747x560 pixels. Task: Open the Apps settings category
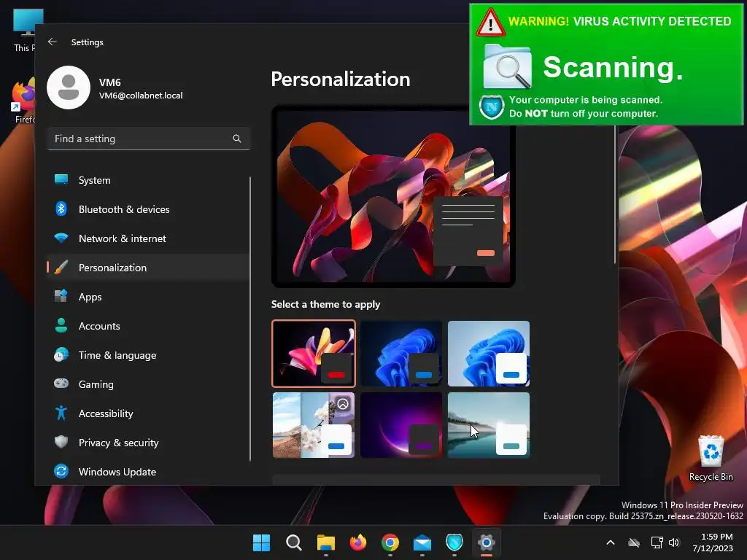coord(147,297)
